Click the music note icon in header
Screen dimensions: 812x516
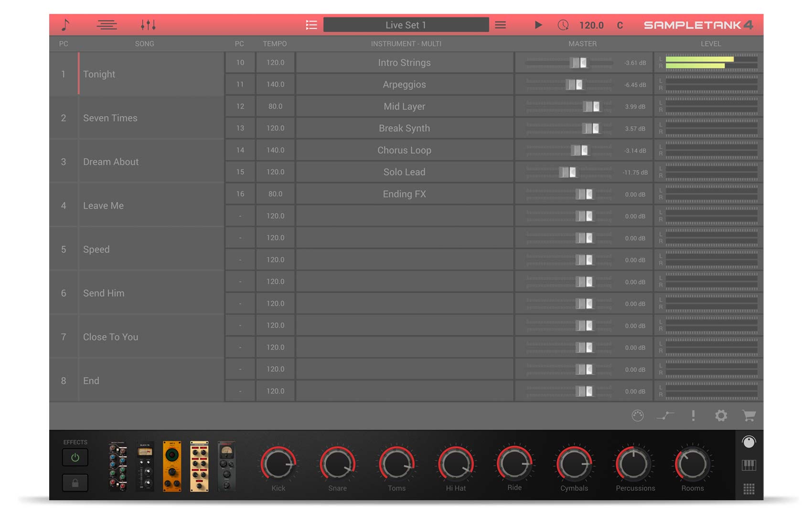point(65,25)
